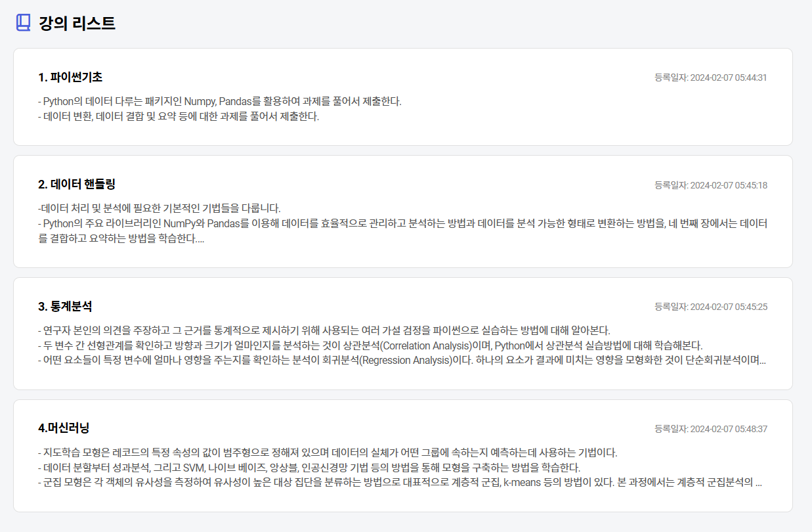Open the 4.머신러닝 lecture title

64,428
